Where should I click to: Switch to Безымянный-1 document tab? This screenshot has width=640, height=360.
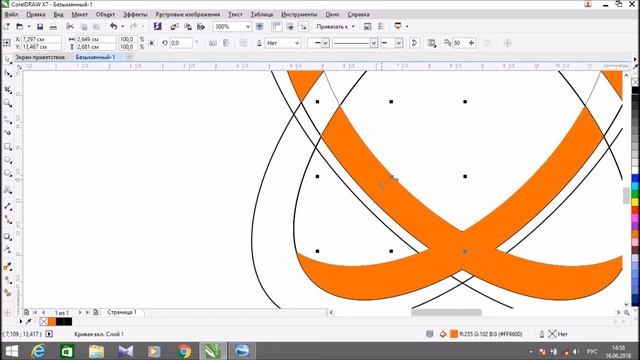[95, 57]
